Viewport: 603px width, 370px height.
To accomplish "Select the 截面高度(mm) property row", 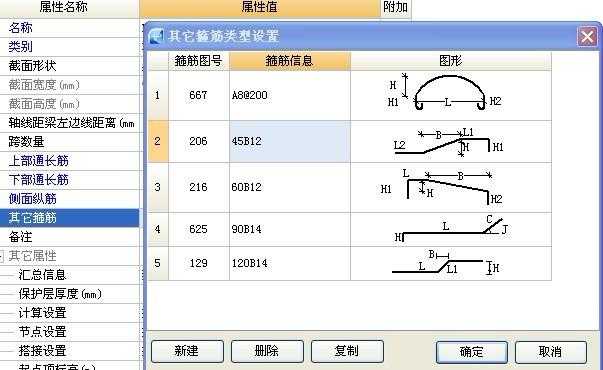I will 70,104.
